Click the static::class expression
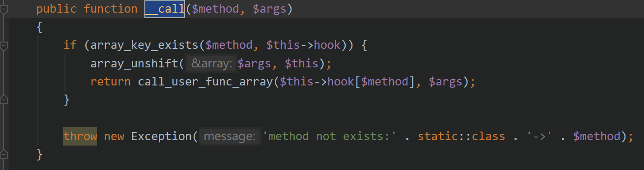The height and width of the screenshot is (170, 644). coord(461,136)
